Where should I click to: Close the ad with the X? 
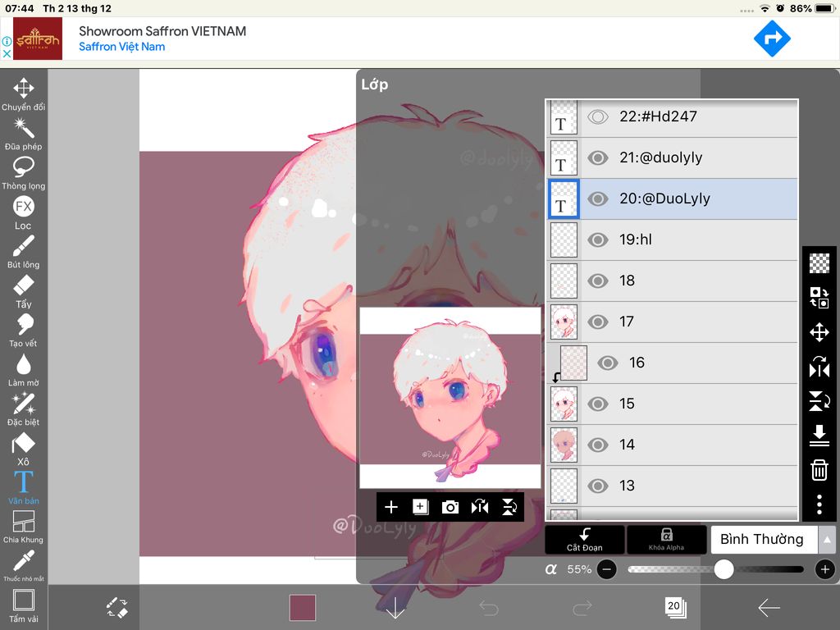(7, 53)
